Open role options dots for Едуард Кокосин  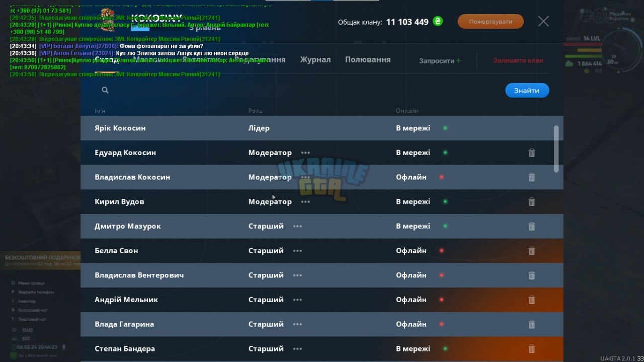tap(305, 153)
